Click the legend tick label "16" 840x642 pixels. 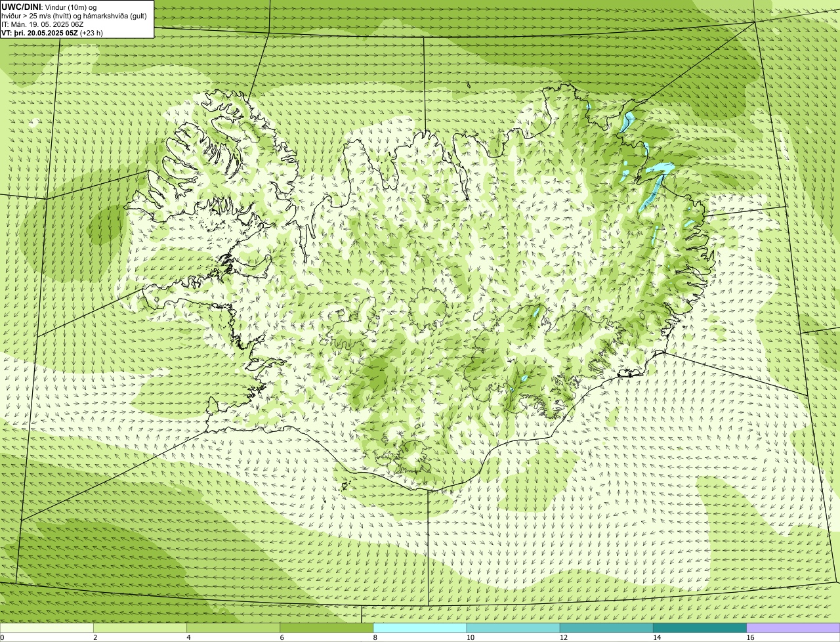click(x=751, y=637)
